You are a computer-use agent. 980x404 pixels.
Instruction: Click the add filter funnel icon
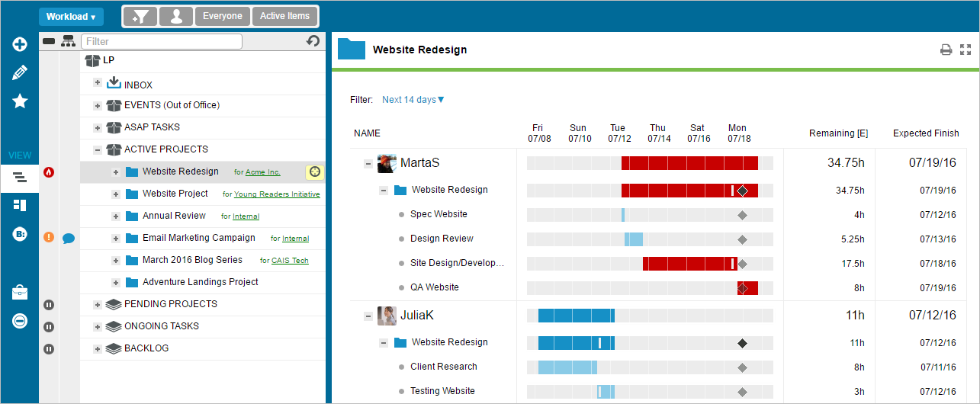coord(140,16)
